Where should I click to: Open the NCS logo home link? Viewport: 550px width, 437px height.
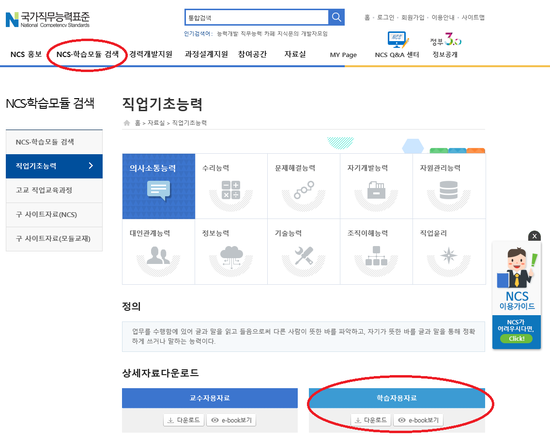pyautogui.click(x=48, y=19)
